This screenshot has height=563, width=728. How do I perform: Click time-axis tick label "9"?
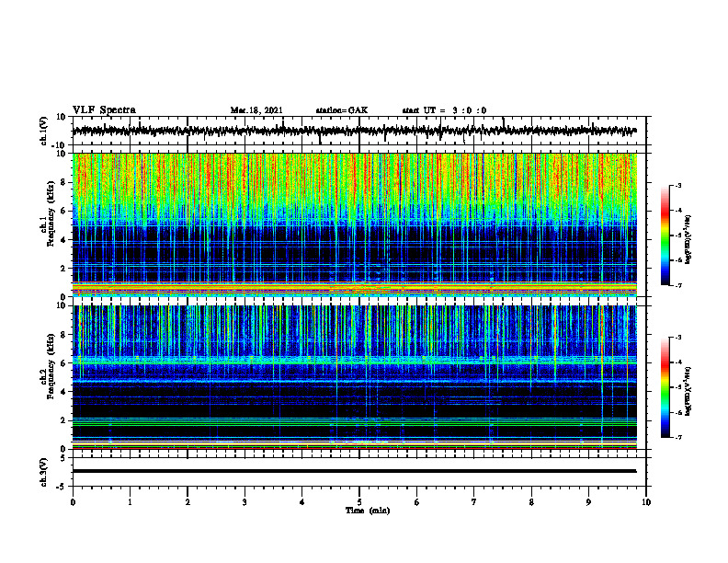[x=588, y=502]
